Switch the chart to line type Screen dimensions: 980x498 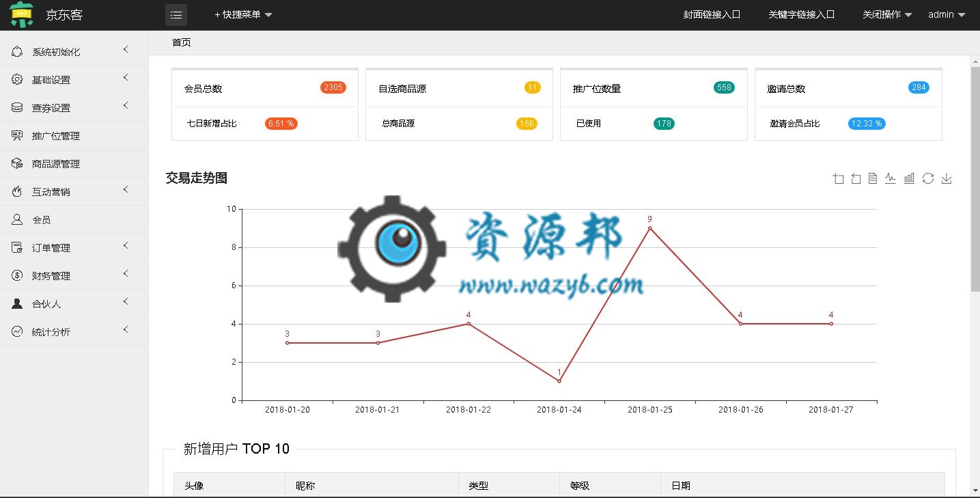point(891,178)
